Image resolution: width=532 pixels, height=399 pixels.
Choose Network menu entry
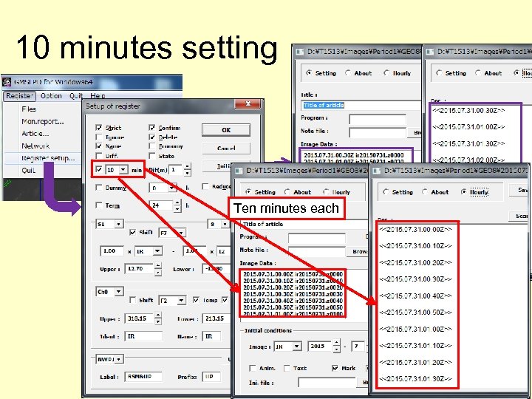(35, 146)
